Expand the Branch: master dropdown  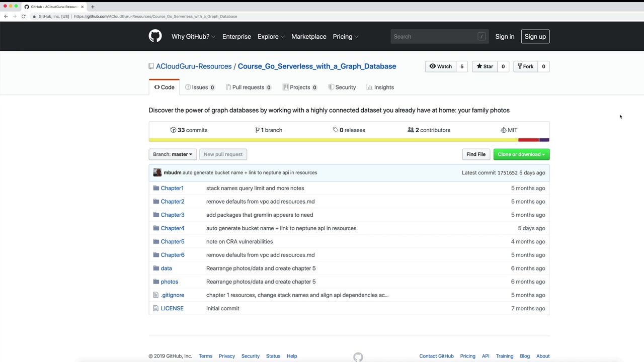point(173,154)
